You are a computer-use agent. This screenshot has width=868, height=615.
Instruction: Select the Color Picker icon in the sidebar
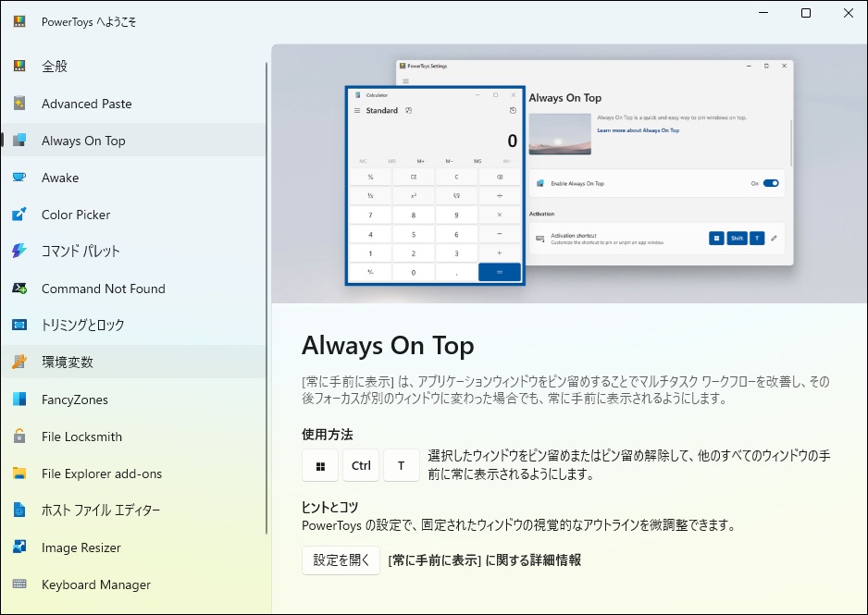pos(20,215)
